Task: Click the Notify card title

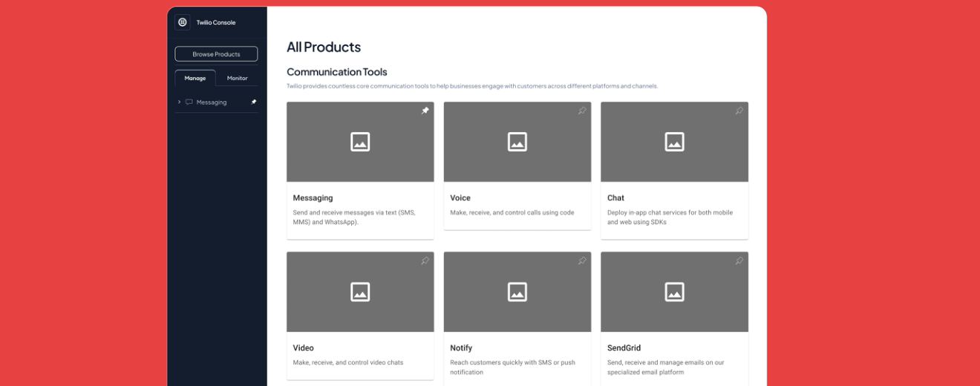Action: (461, 348)
